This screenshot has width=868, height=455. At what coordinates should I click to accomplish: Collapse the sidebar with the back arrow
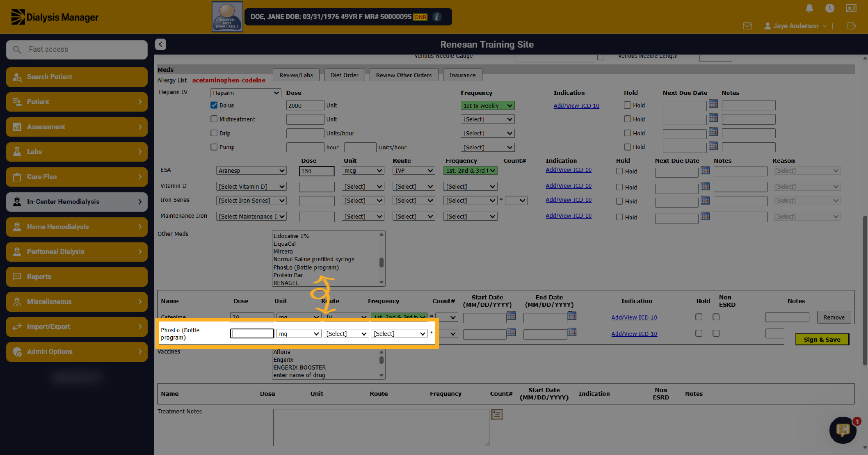[161, 44]
